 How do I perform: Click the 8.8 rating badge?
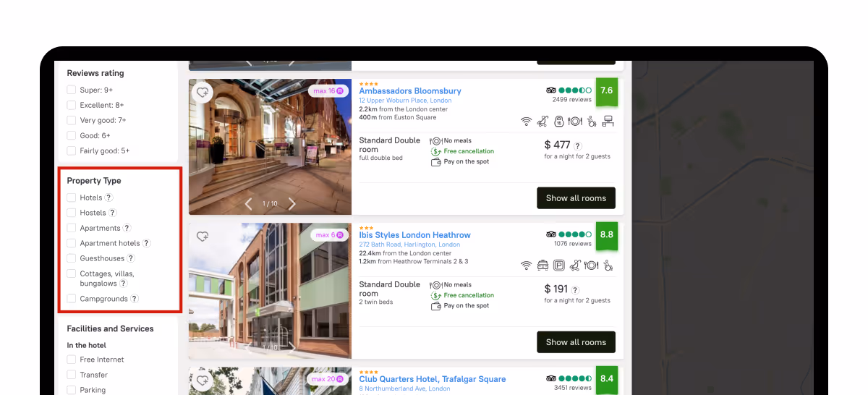[x=606, y=236]
